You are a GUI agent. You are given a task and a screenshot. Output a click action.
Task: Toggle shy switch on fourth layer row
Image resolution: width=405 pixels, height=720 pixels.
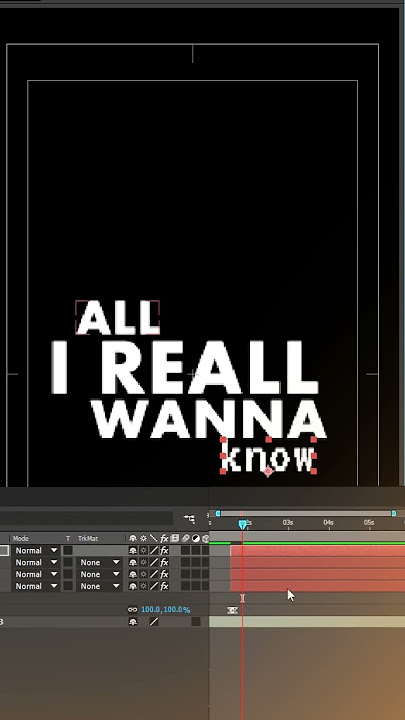tap(133, 586)
